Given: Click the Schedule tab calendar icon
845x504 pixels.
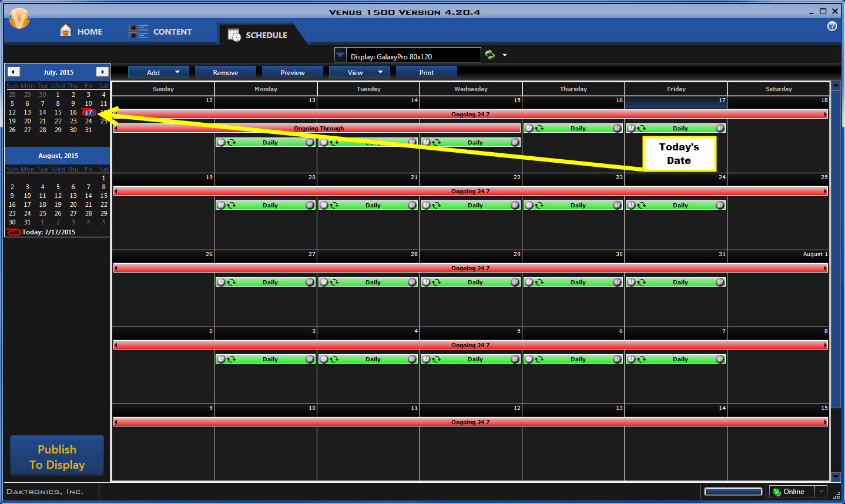Looking at the screenshot, I should tap(234, 35).
